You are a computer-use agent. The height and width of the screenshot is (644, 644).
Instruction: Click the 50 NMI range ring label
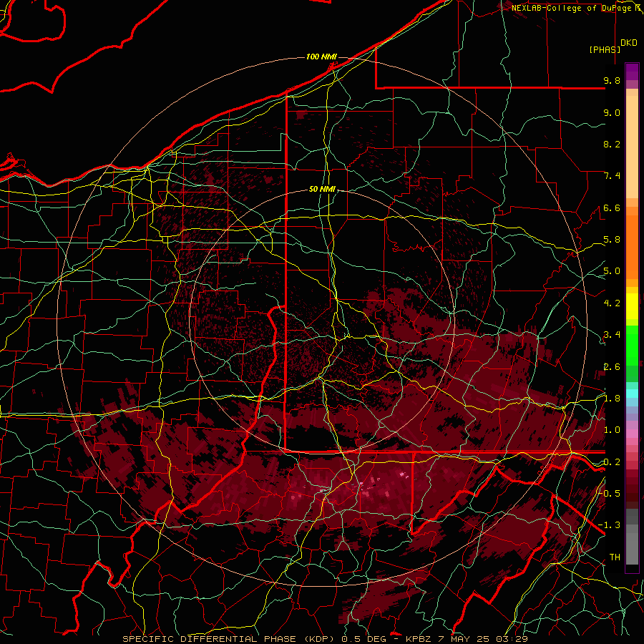(x=322, y=189)
